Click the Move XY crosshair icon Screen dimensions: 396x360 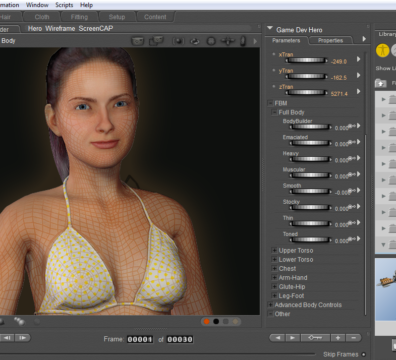point(228,41)
